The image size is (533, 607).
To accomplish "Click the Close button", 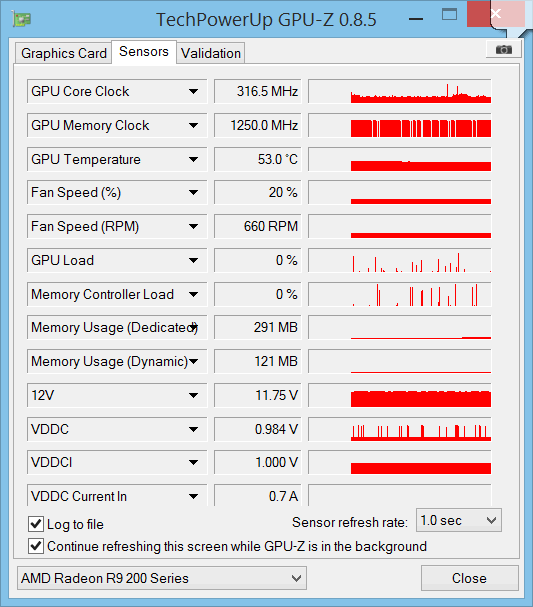I will tap(470, 578).
